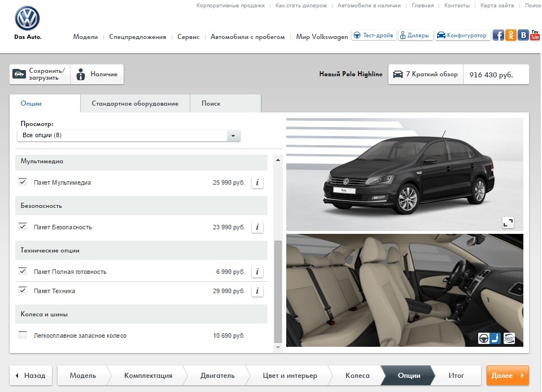Click the Дилеры button
Image resolution: width=542 pixels, height=392 pixels.
tap(416, 35)
